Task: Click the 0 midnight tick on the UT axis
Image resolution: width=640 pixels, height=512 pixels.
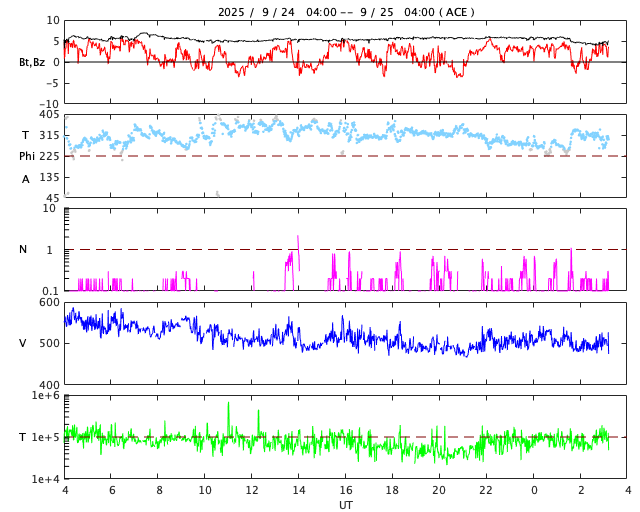Action: click(x=534, y=491)
